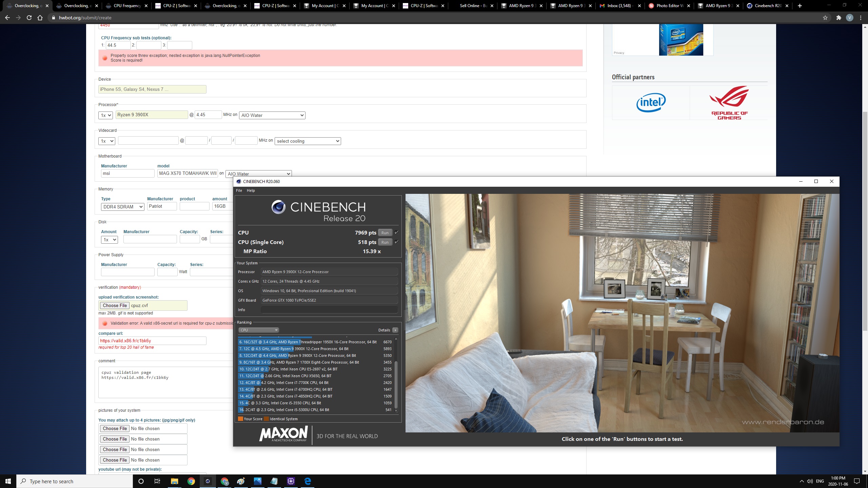Open Chrome three-dot menu
The height and width of the screenshot is (488, 868).
861,18
